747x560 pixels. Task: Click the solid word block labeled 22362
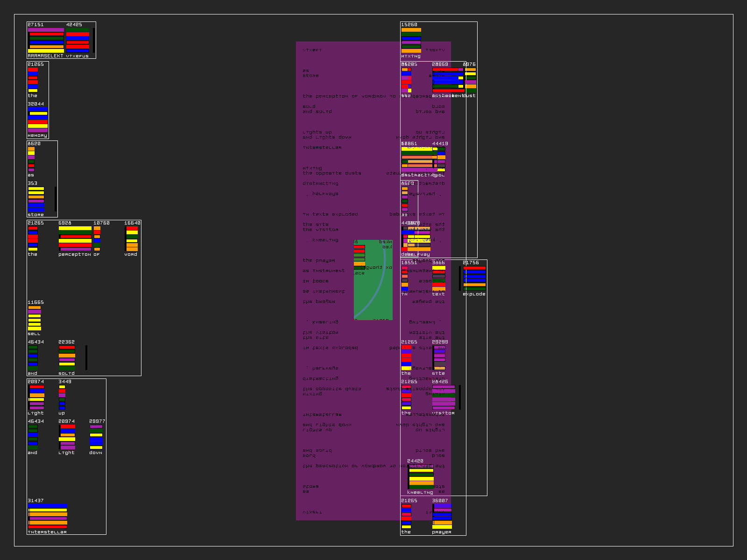click(x=67, y=358)
